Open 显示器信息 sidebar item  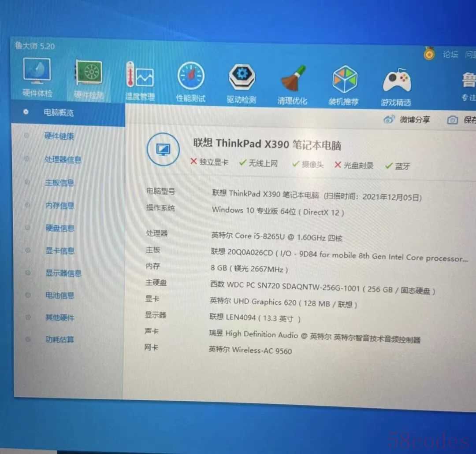pyautogui.click(x=63, y=273)
